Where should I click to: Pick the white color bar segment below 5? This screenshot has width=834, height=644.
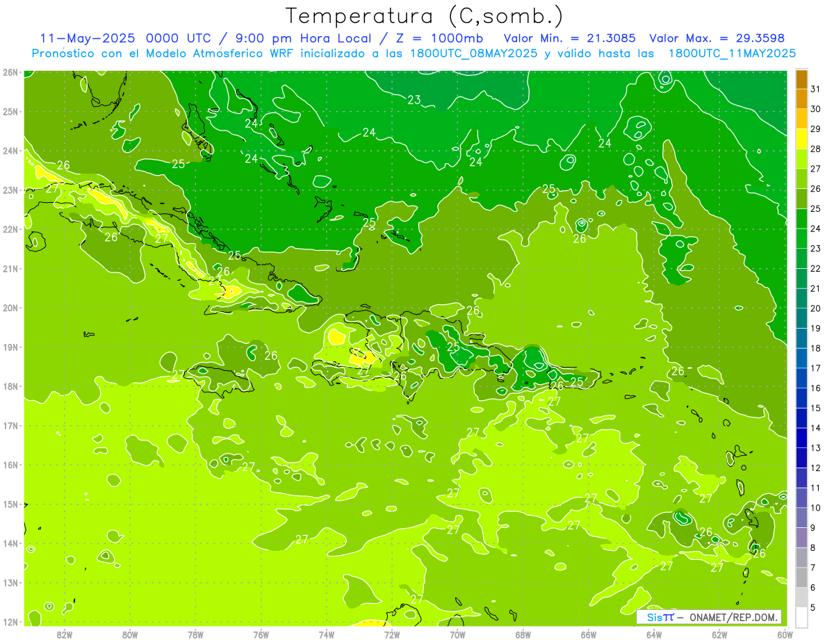801,617
